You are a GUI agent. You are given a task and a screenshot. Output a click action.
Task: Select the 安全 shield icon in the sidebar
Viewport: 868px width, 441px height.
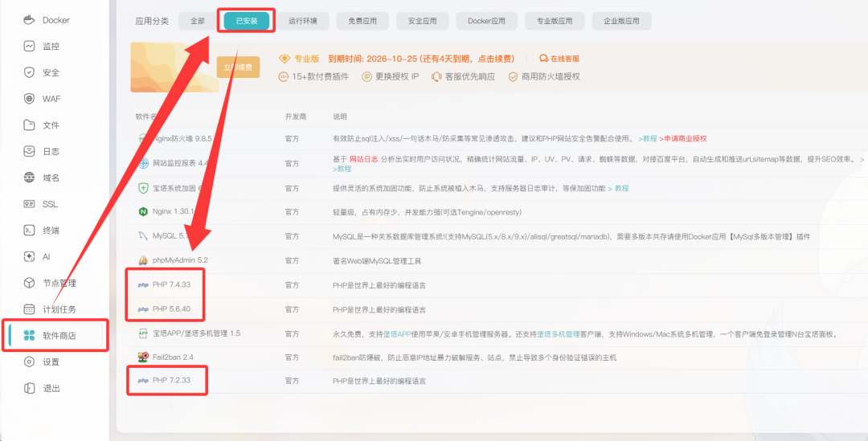point(30,72)
